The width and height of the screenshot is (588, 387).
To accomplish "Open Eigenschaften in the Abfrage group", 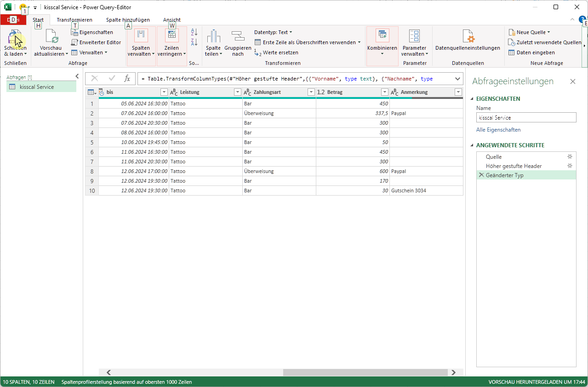I will 92,32.
